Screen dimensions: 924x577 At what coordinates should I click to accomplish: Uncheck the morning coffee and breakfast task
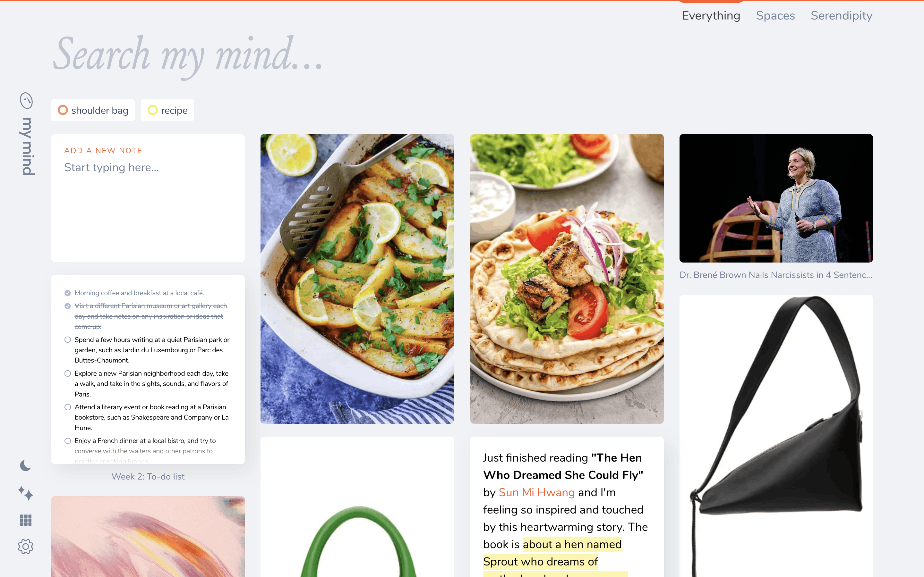(x=68, y=293)
